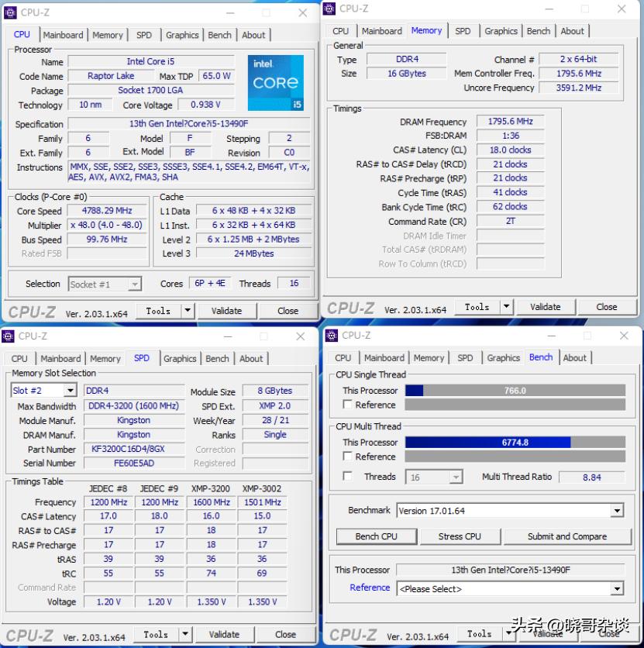Open Tools arrow menu in the benchmark window
The image size is (644, 648).
pyautogui.click(x=508, y=634)
